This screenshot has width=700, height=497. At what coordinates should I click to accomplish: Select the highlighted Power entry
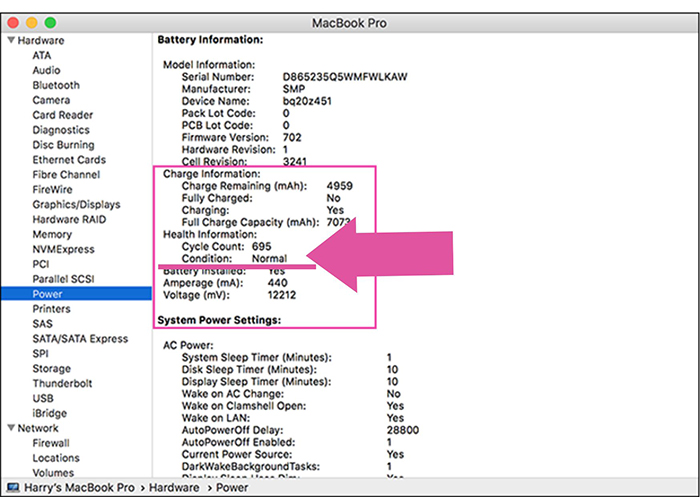point(76,294)
